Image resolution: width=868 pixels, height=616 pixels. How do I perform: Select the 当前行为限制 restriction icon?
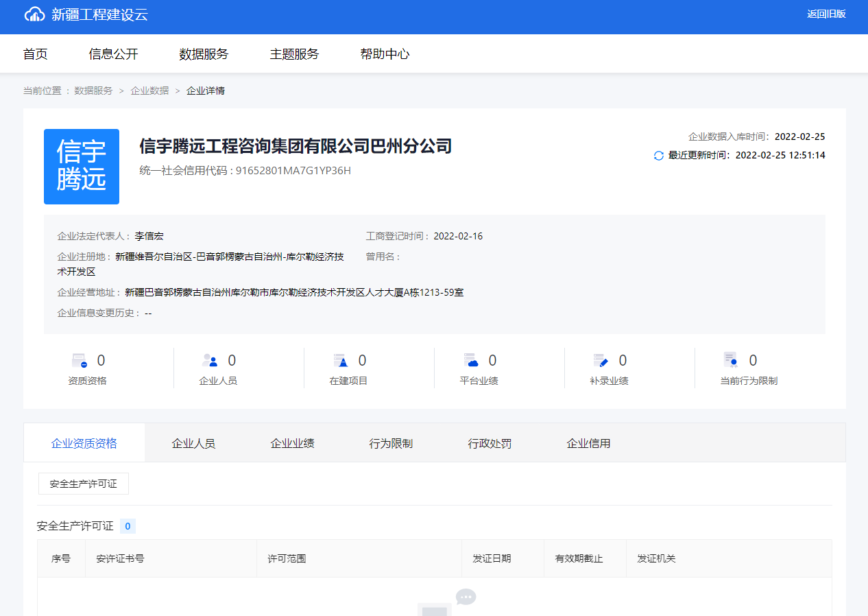click(x=731, y=359)
